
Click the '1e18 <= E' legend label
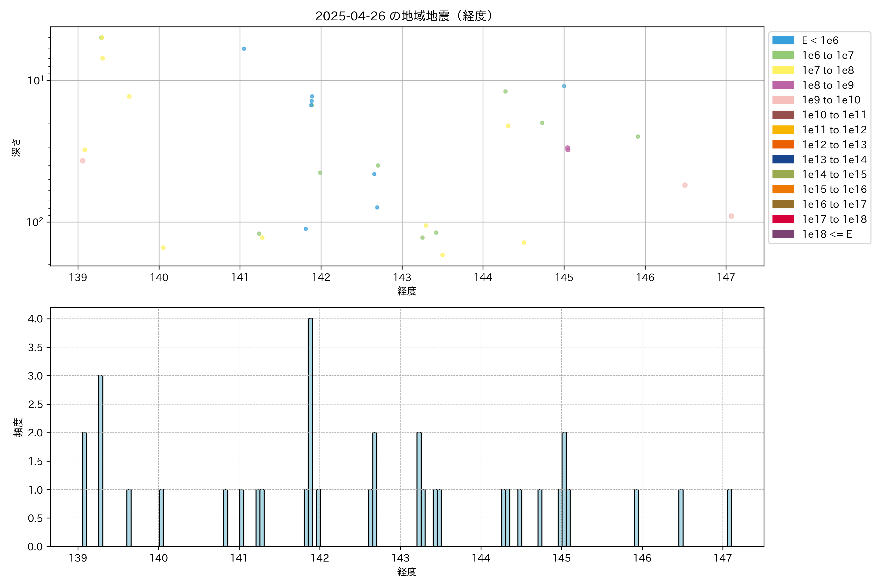[826, 234]
